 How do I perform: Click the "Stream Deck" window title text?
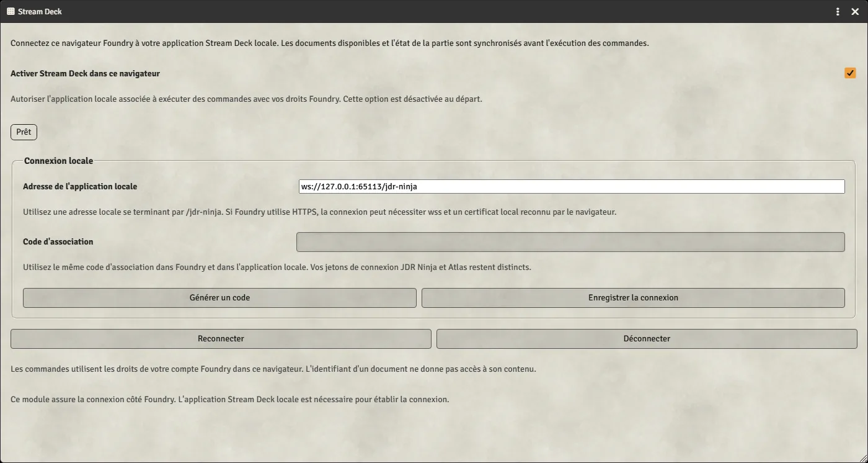coord(40,11)
